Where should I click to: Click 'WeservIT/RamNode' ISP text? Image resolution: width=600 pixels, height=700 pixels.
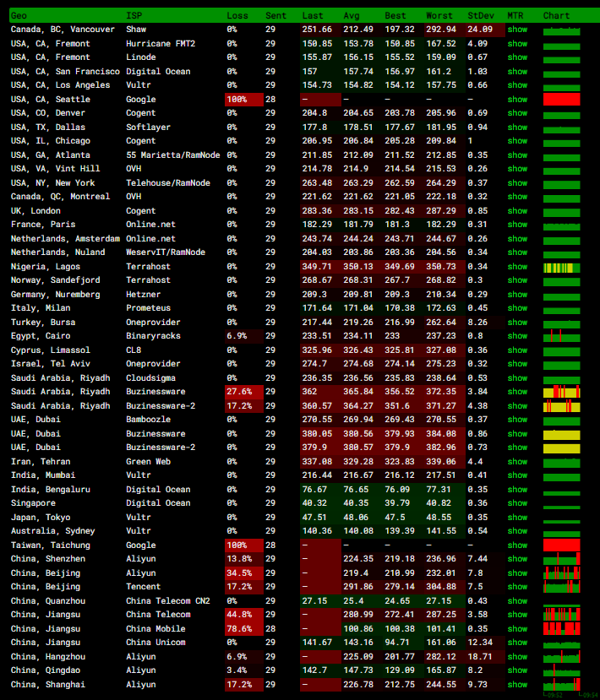(x=166, y=252)
